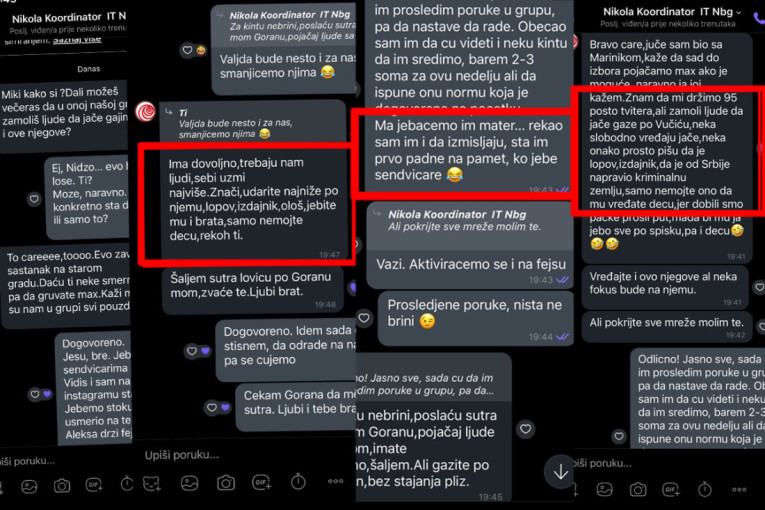Open camera beside the 'Upiši poruku...' toolbar bear sticker

[x=225, y=483]
